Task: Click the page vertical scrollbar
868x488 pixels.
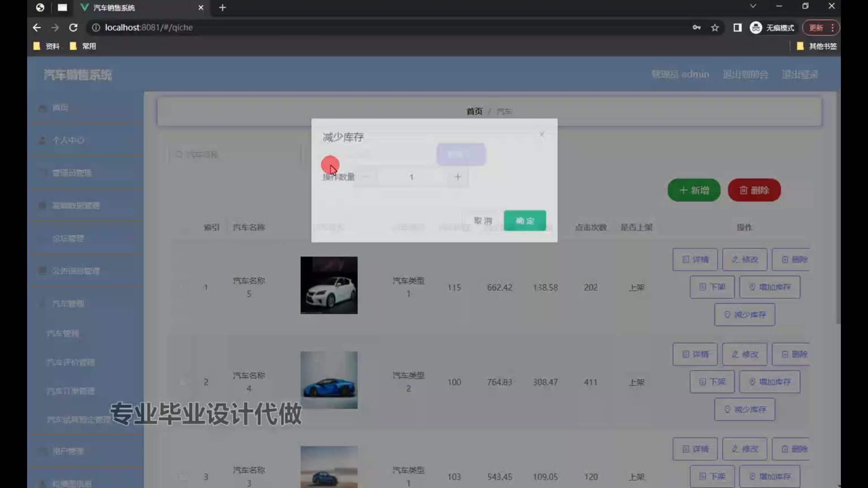Action: point(838,208)
